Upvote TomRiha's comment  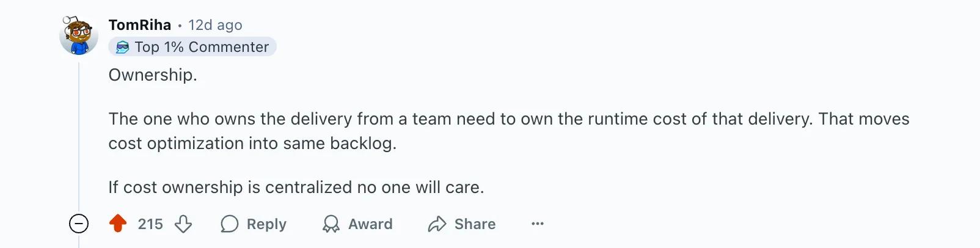click(x=118, y=224)
